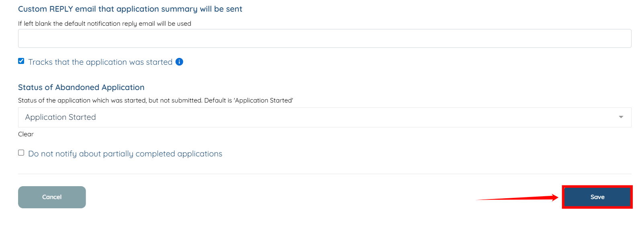Image resolution: width=644 pixels, height=230 pixels.
Task: Click the caret arrow in the status dropdown
Action: click(x=621, y=117)
